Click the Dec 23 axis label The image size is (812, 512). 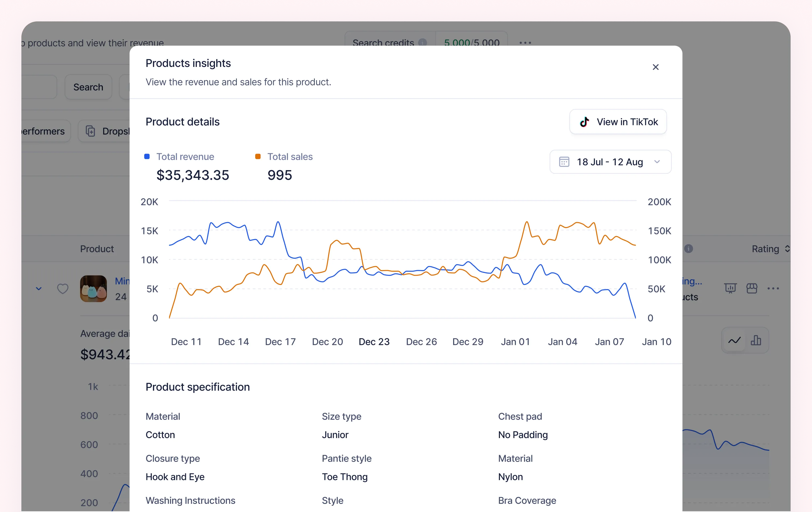(x=374, y=342)
